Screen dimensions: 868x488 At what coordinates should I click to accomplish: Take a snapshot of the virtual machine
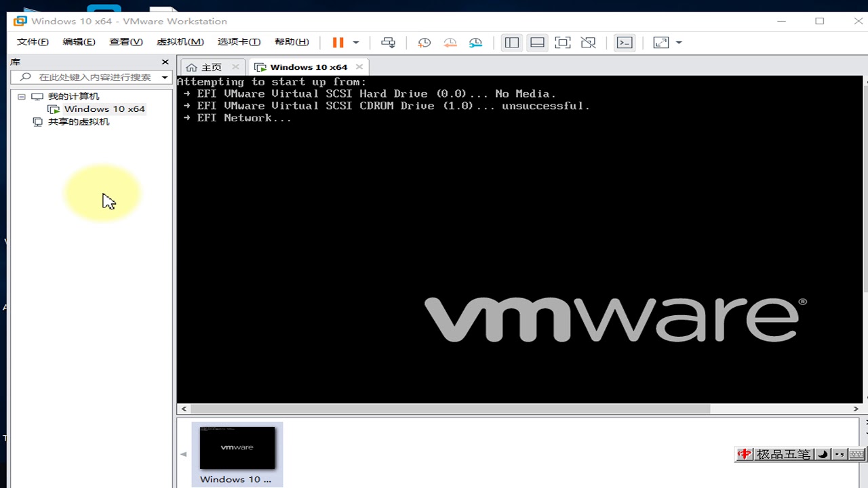coord(425,43)
